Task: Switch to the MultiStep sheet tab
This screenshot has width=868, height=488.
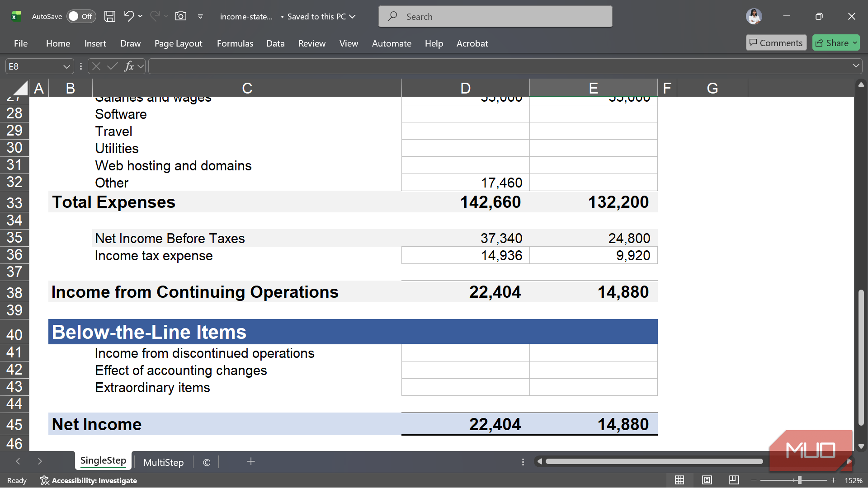Action: pos(164,462)
